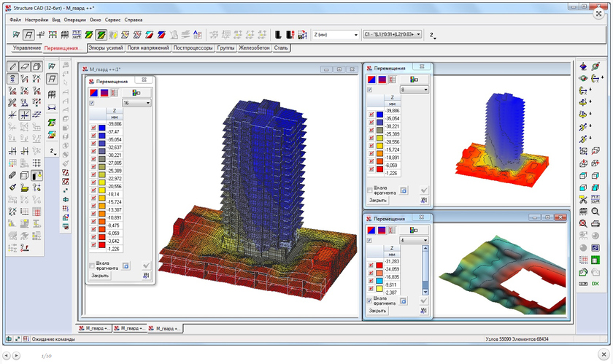Click 'Закрыть' in the 16-level displacement panel
The width and height of the screenshot is (613, 364).
pyautogui.click(x=100, y=276)
